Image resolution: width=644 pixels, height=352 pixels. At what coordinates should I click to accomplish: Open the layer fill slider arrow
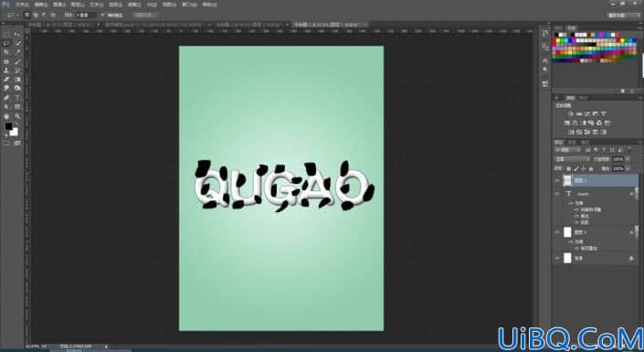[628, 168]
